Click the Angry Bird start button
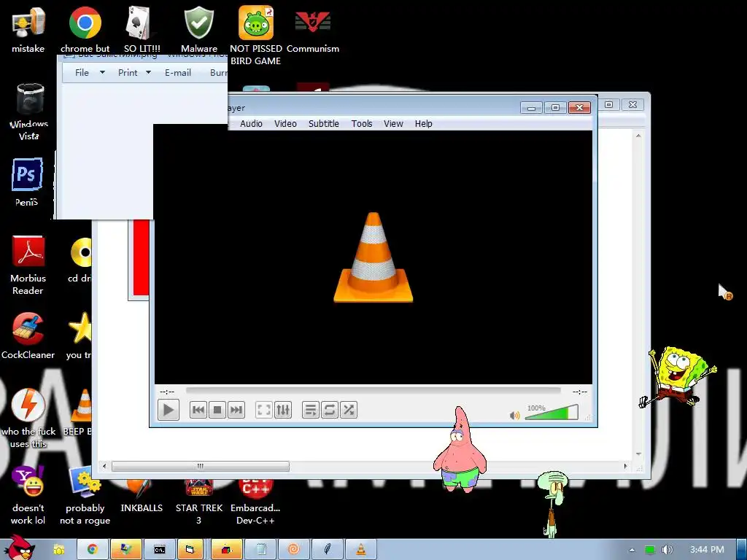Image resolution: width=747 pixels, height=560 pixels. (19, 548)
